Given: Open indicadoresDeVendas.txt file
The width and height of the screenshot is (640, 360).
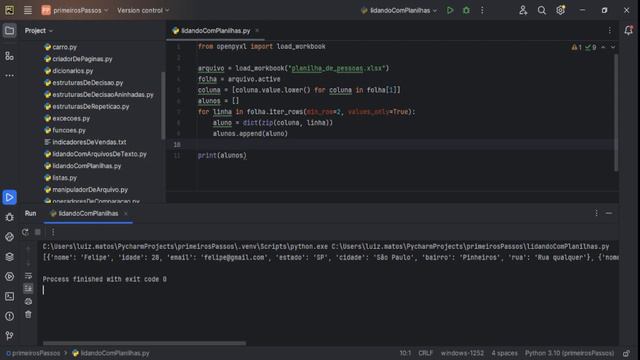Looking at the screenshot, I should tap(85, 142).
